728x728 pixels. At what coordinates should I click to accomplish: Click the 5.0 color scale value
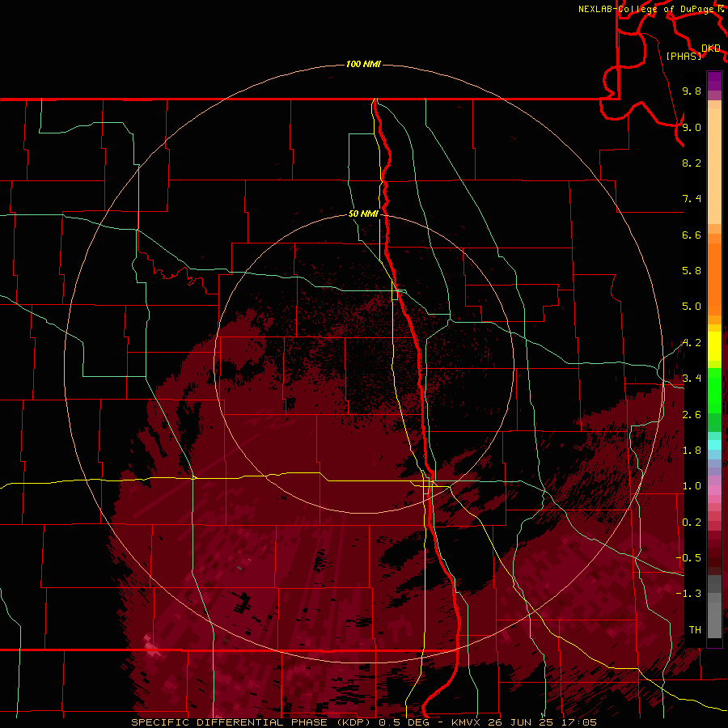coord(692,307)
